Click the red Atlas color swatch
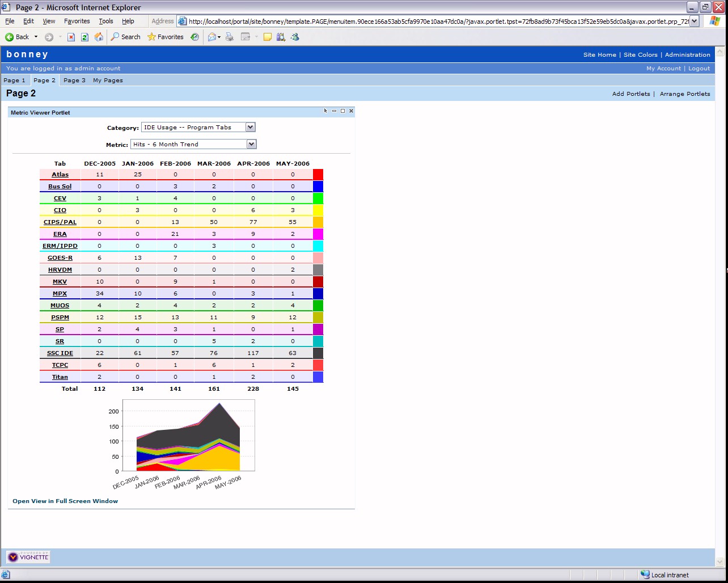Viewport: 728px width, 583px height. [x=318, y=175]
